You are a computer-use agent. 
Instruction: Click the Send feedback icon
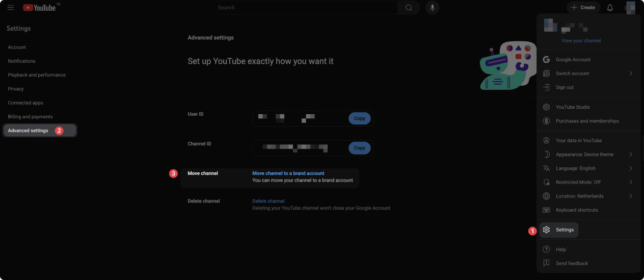click(546, 263)
